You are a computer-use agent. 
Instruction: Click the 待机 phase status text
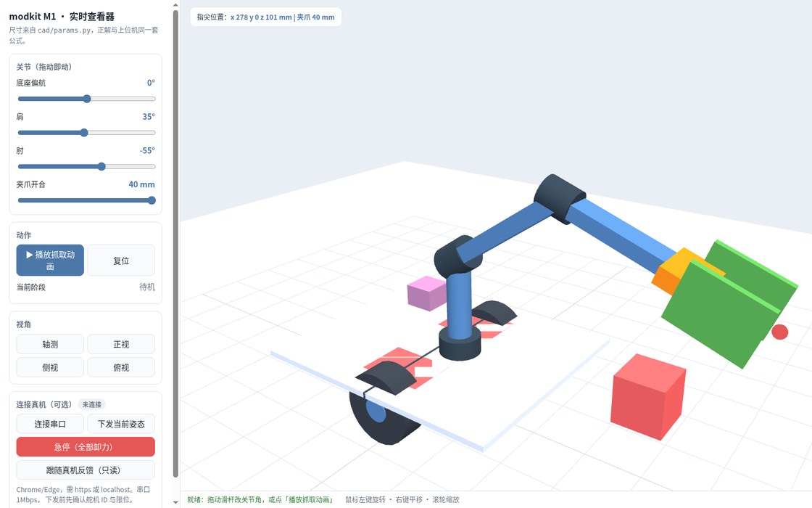[147, 287]
